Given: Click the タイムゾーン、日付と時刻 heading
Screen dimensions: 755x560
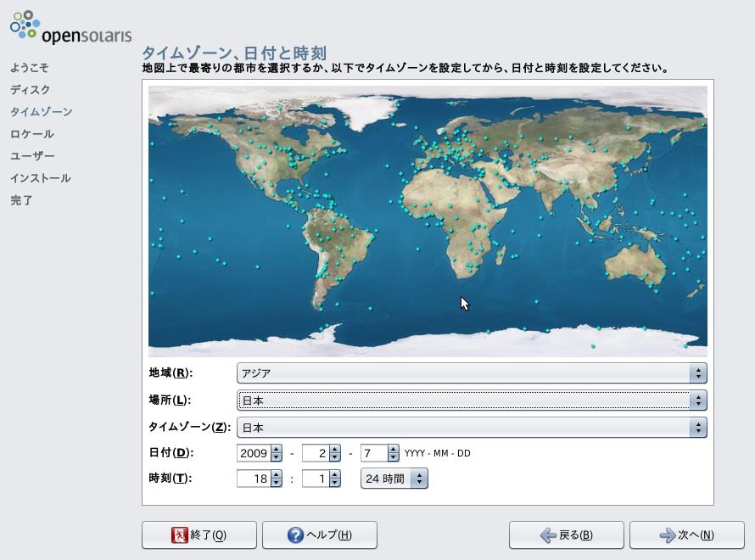Looking at the screenshot, I should 234,53.
